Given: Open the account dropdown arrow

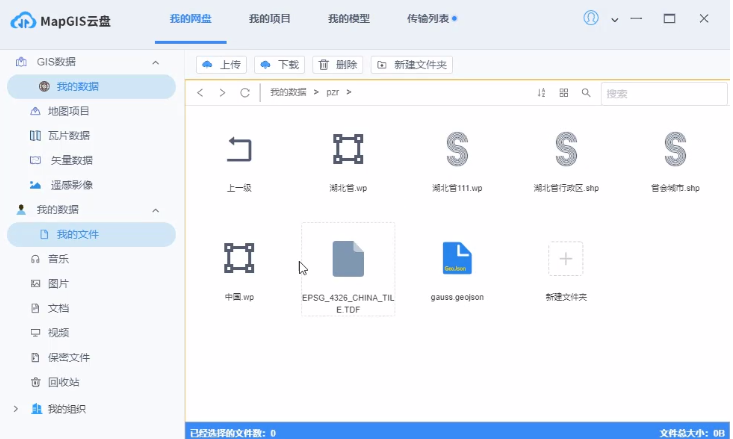Looking at the screenshot, I should tap(615, 20).
